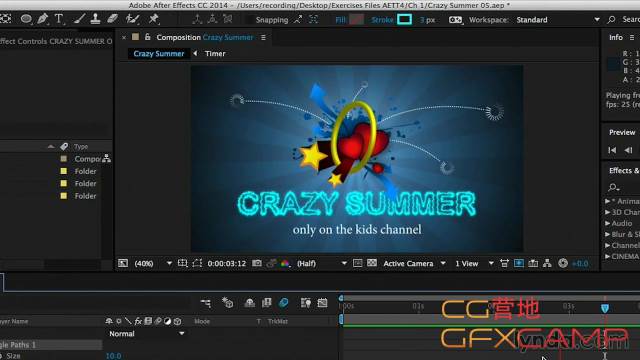This screenshot has height=360, width=640.
Task: Sort project items by Type column
Action: click(x=81, y=147)
